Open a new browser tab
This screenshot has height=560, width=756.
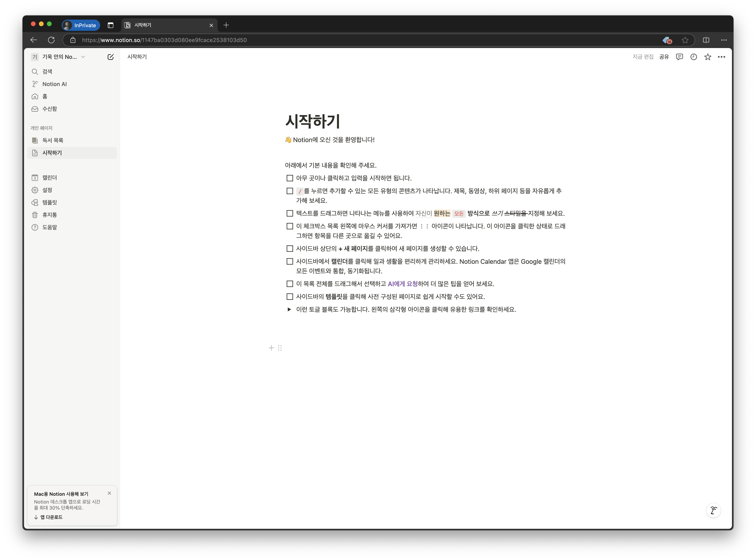coord(226,25)
